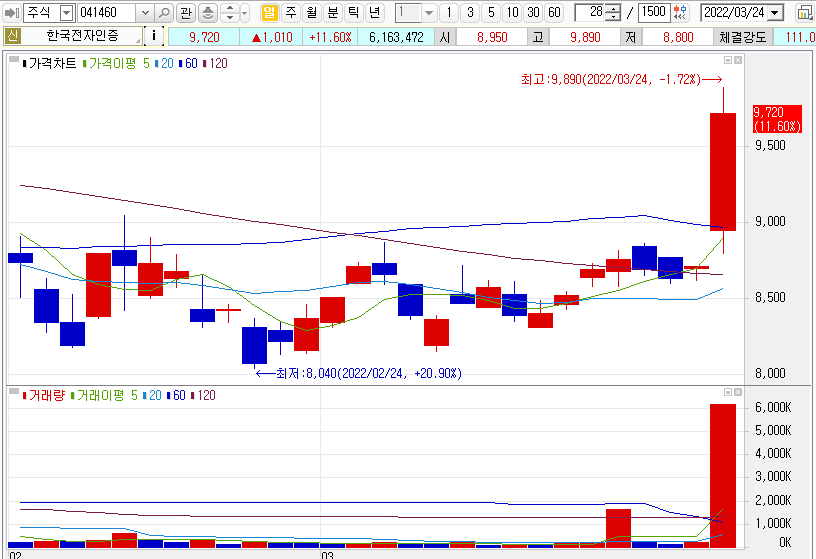
Task: Click the 60-day volume MA legend
Action: pos(176,396)
